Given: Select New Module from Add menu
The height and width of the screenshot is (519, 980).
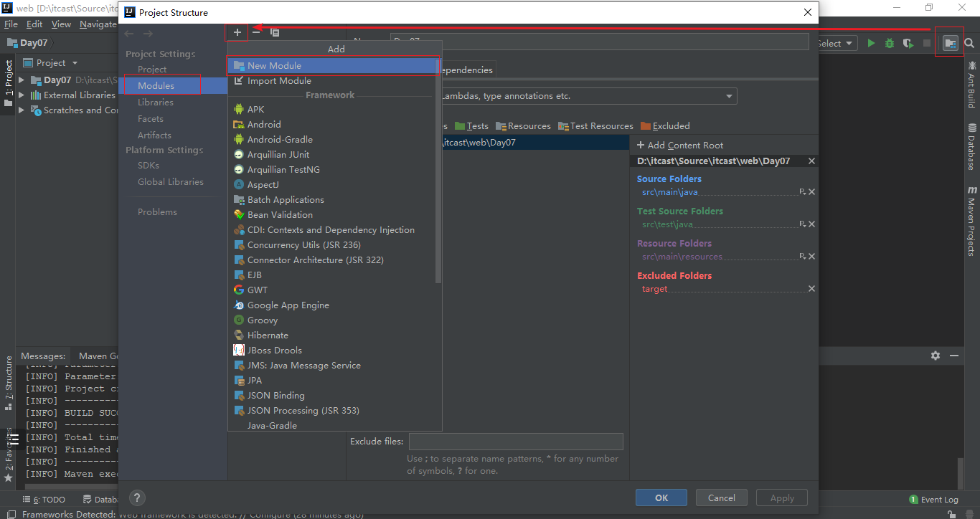Looking at the screenshot, I should click(274, 65).
